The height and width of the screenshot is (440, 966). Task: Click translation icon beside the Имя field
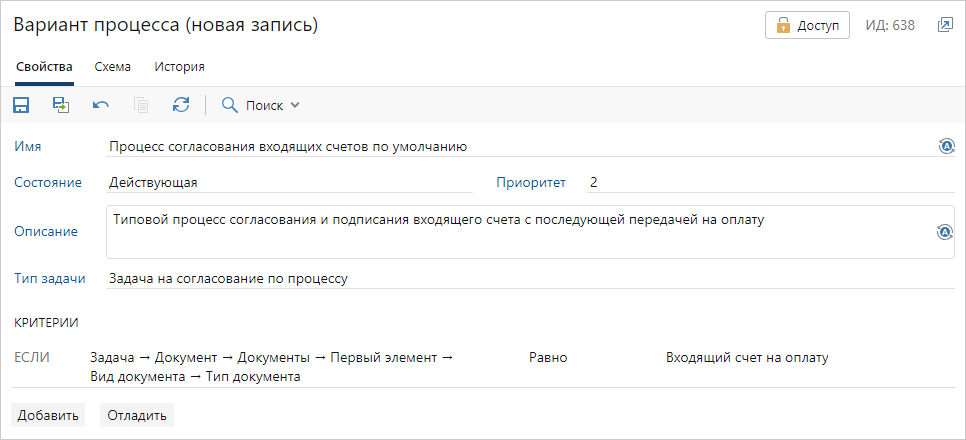[x=946, y=147]
